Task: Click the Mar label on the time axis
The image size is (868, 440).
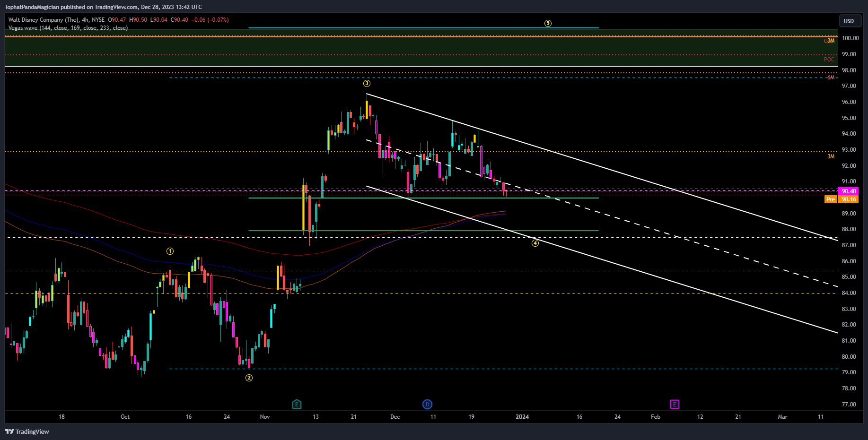Action: pos(783,417)
